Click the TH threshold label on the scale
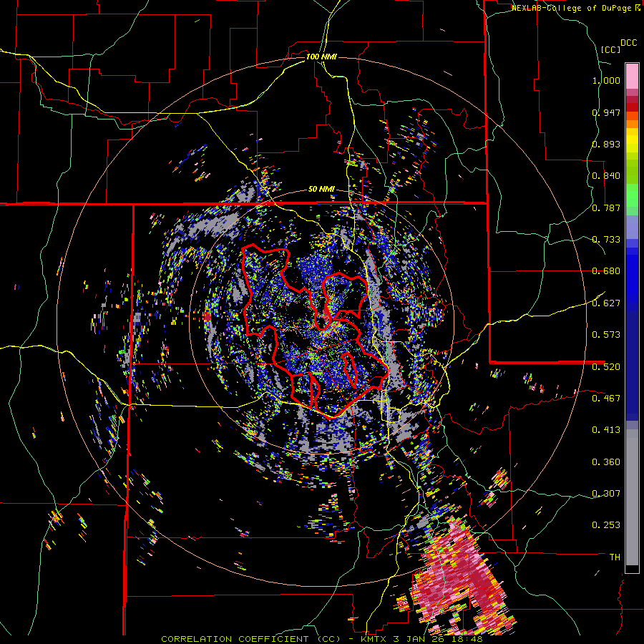The height and width of the screenshot is (644, 644). (615, 557)
